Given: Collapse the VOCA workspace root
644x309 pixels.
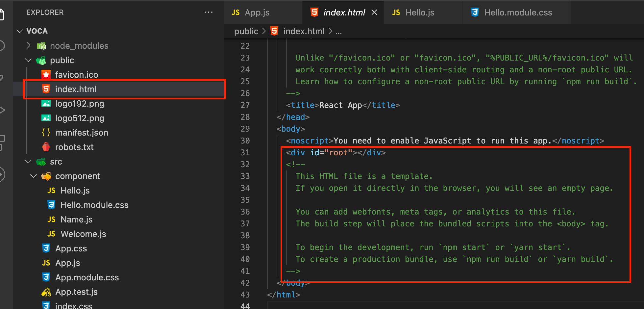Looking at the screenshot, I should pos(20,31).
